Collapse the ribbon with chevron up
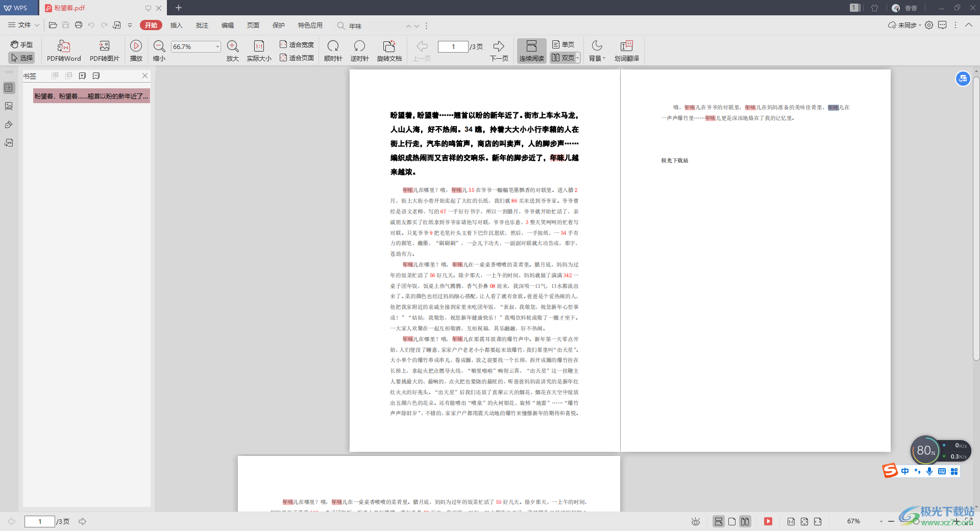The image size is (980, 531). pyautogui.click(x=969, y=25)
